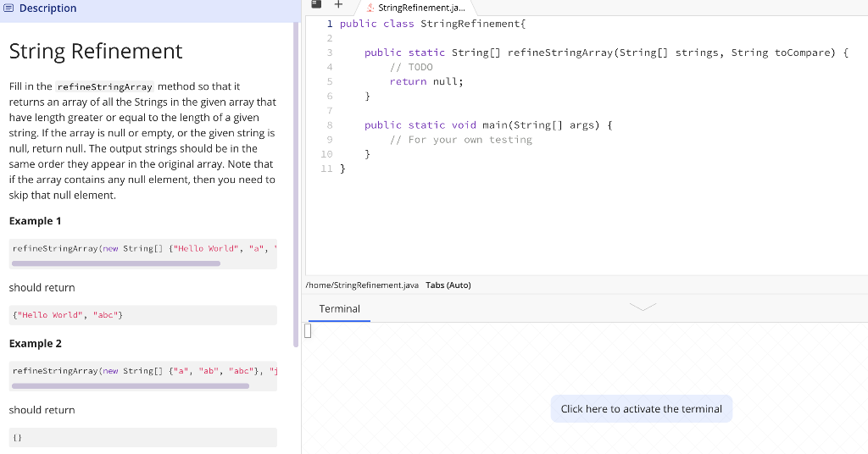The image size is (868, 454).
Task: Open the file explorer icon above the editor
Action: tap(316, 4)
